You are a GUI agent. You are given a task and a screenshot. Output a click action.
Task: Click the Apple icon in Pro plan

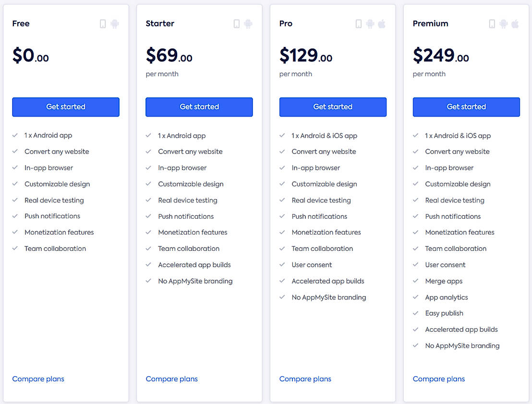tap(382, 24)
